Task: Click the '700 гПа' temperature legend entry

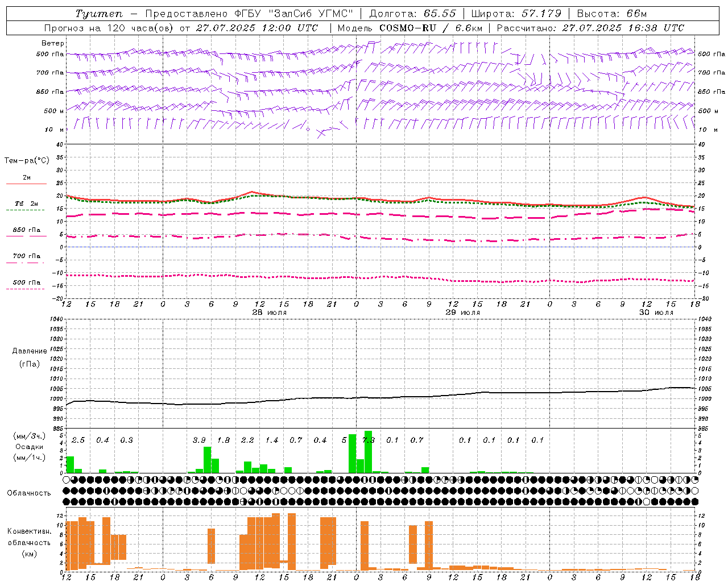Action: point(27,256)
